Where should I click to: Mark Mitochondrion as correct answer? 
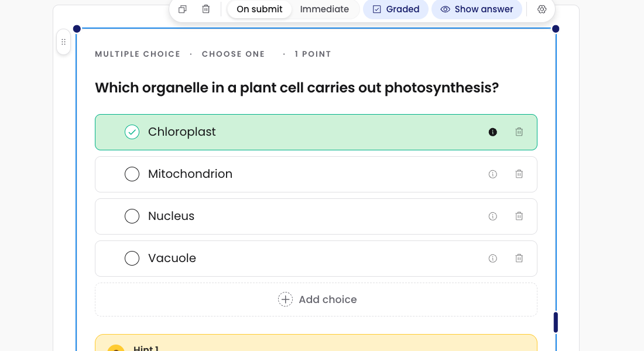[132, 174]
